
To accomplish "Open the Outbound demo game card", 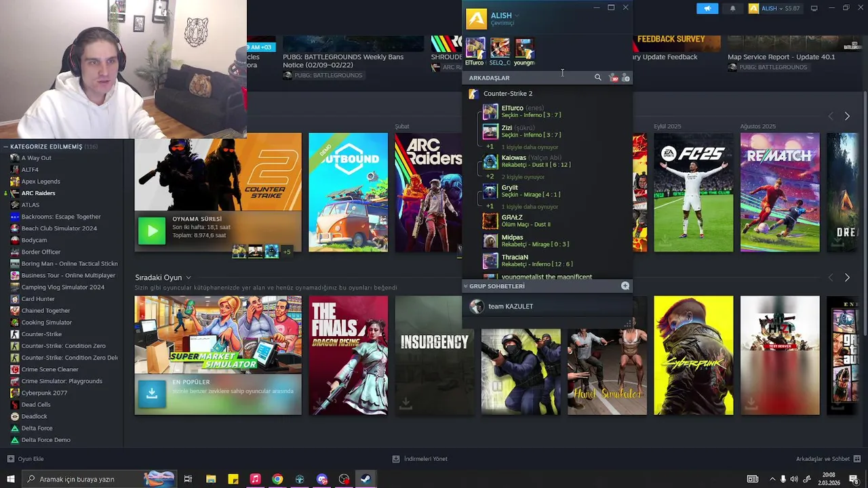I will click(x=348, y=192).
